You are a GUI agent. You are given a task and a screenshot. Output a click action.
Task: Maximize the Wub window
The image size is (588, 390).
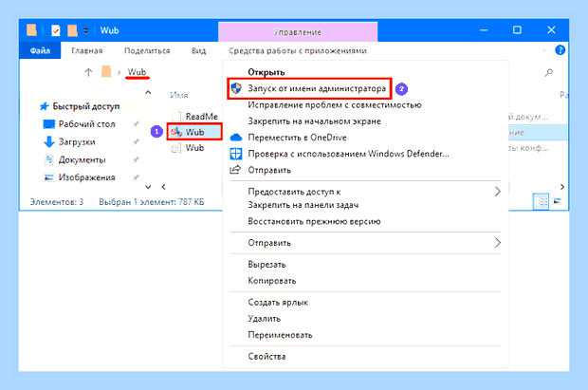(x=517, y=30)
